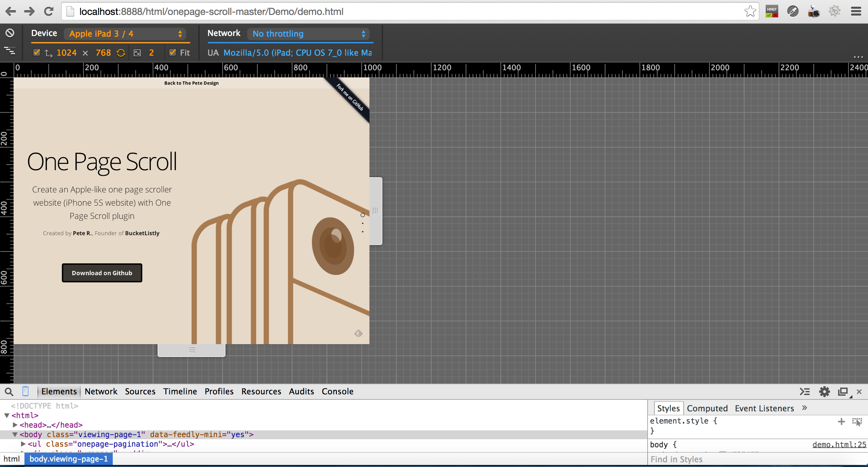Reload the page with the refresh icon
The width and height of the screenshot is (868, 467).
pyautogui.click(x=49, y=12)
